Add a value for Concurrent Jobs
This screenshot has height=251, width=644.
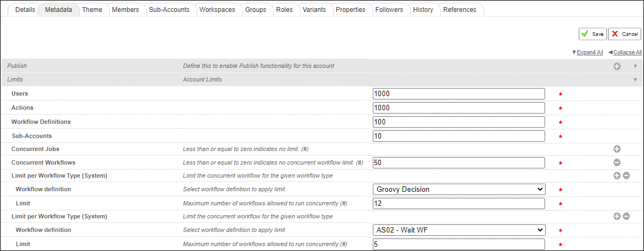tap(617, 149)
